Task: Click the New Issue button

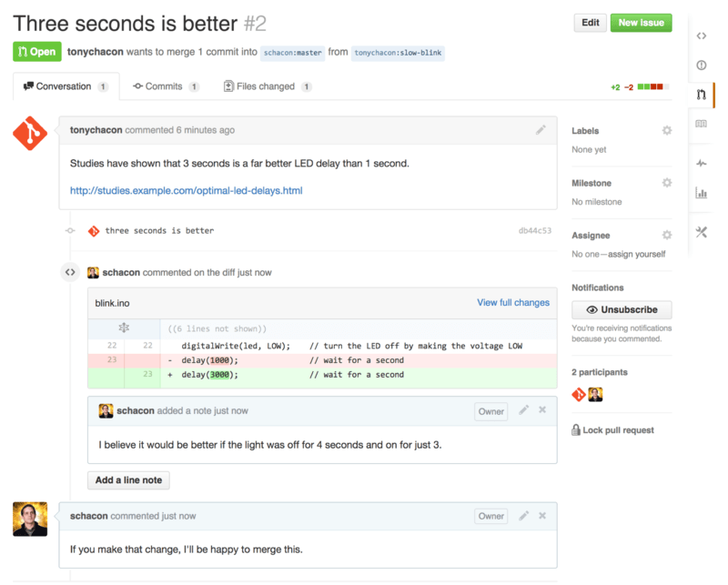Action: (641, 23)
